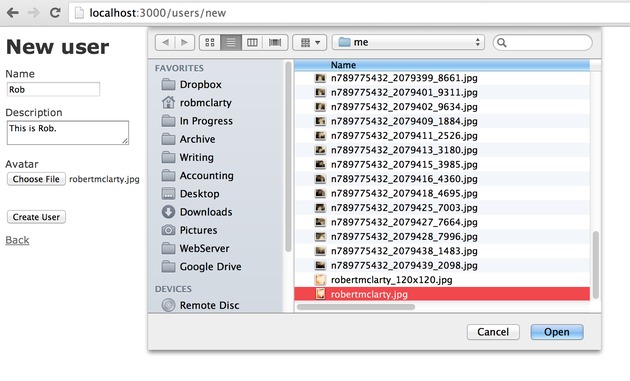The image size is (630, 381).
Task: Click the Pictures camera icon in sidebar
Action: (x=168, y=230)
